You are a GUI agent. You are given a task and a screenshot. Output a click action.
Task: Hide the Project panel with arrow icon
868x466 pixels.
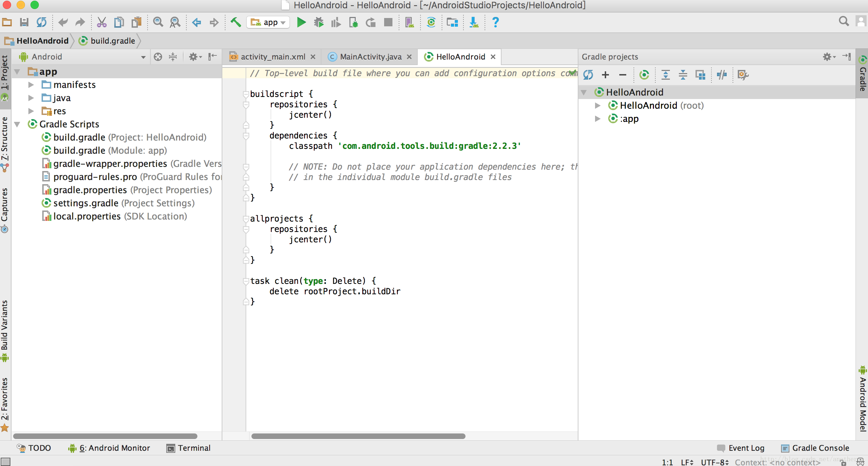point(212,57)
